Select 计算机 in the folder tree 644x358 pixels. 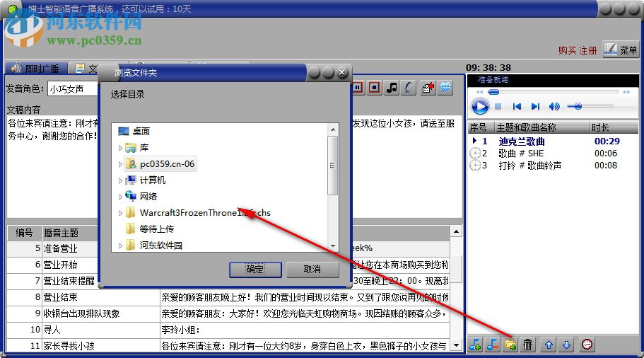[x=146, y=180]
